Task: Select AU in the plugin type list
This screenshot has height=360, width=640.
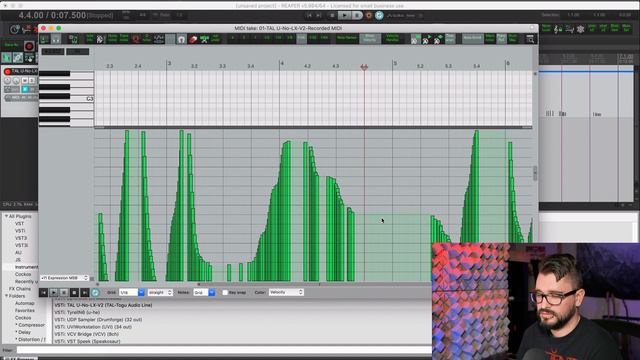Action: pyautogui.click(x=18, y=253)
